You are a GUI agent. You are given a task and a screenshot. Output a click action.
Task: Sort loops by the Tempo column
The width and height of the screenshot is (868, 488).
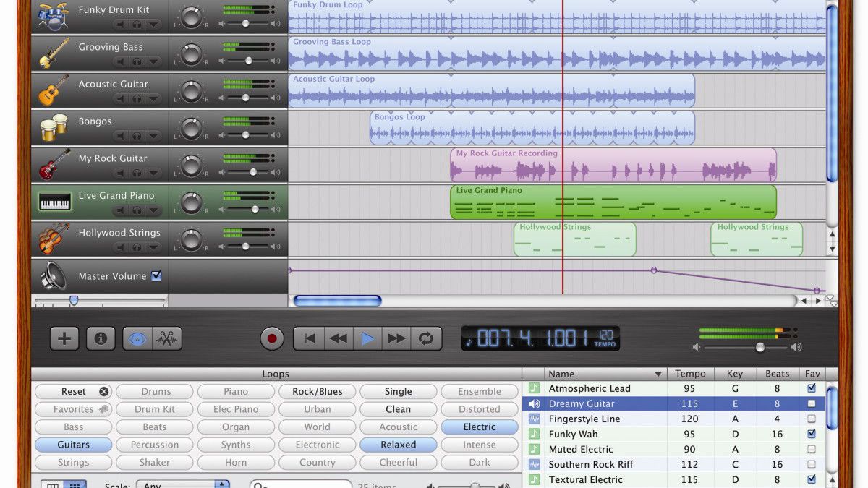690,374
